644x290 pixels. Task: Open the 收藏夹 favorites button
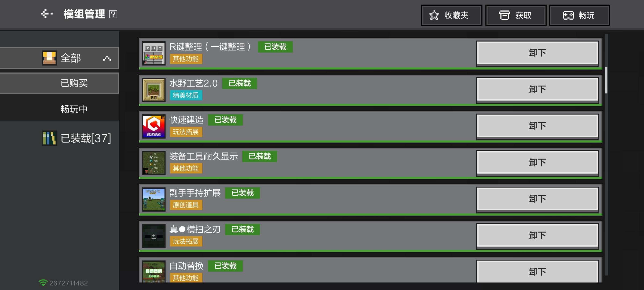[452, 15]
